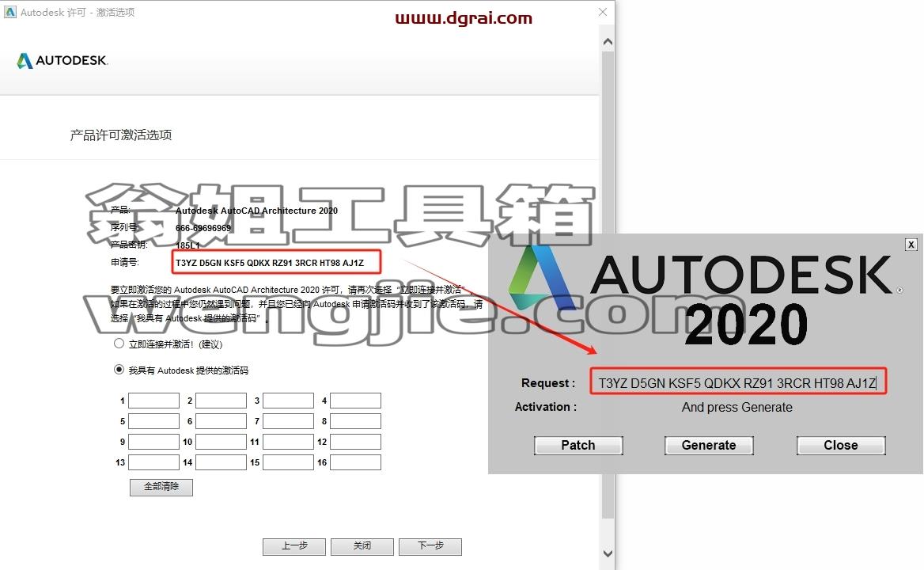Click activation code field number 3
Image resolution: width=924 pixels, height=570 pixels.
pyautogui.click(x=288, y=401)
